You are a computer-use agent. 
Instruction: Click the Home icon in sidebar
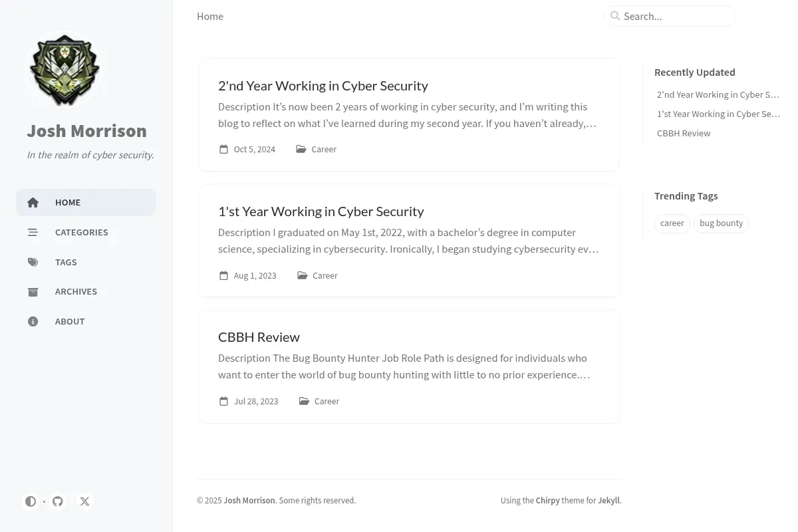coord(33,203)
